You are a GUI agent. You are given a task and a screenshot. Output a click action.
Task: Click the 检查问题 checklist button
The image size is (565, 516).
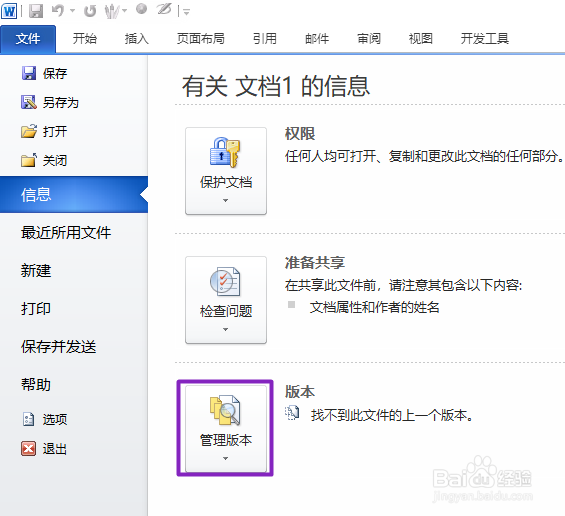click(226, 300)
